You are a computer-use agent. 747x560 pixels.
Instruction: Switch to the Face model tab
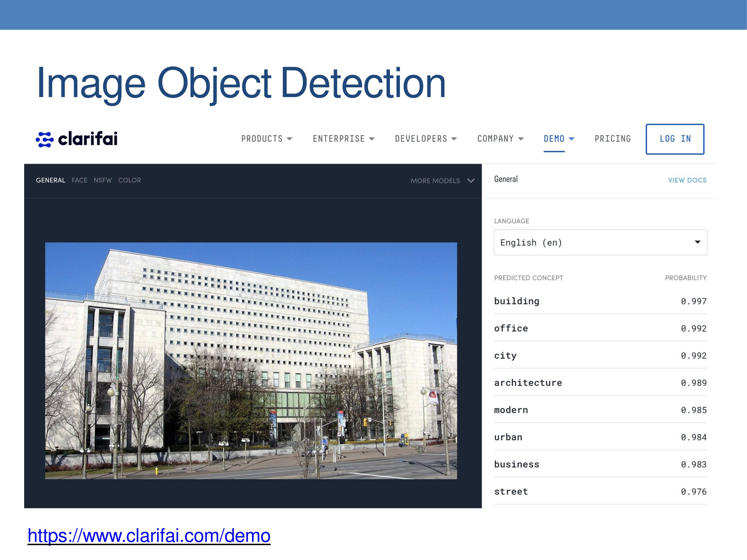point(79,180)
